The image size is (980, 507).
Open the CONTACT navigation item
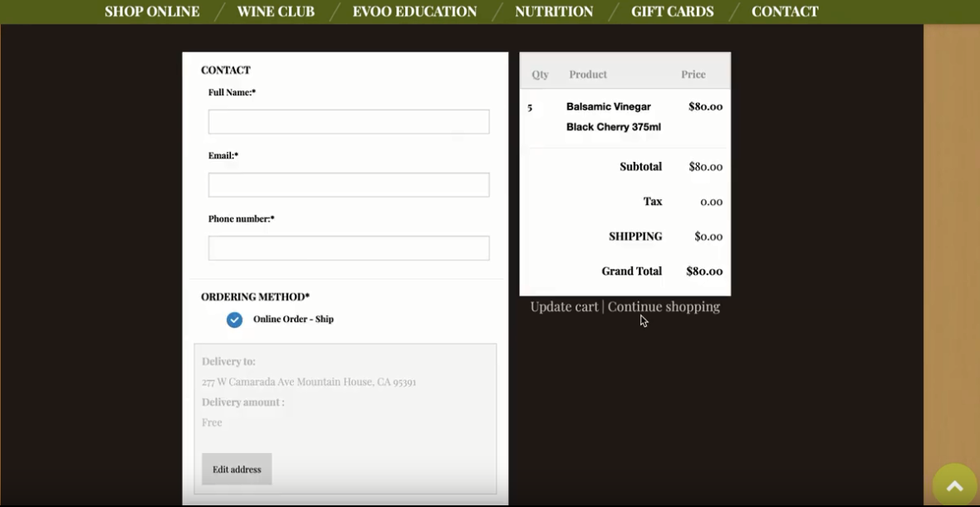(784, 12)
